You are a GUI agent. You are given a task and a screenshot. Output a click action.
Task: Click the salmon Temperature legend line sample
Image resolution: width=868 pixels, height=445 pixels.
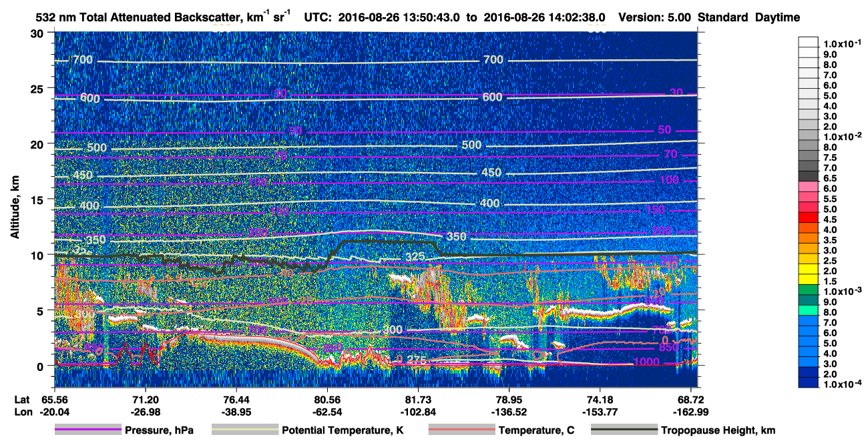click(x=461, y=430)
